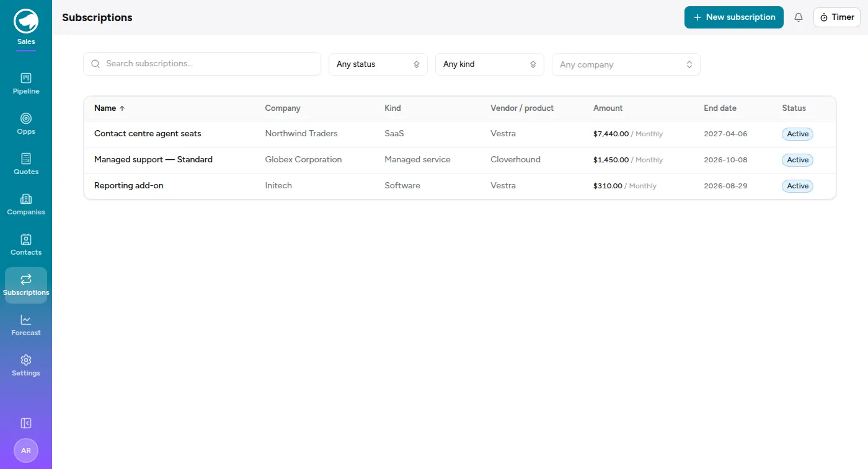Select the Software kind cell
Image resolution: width=868 pixels, height=469 pixels.
[402, 186]
